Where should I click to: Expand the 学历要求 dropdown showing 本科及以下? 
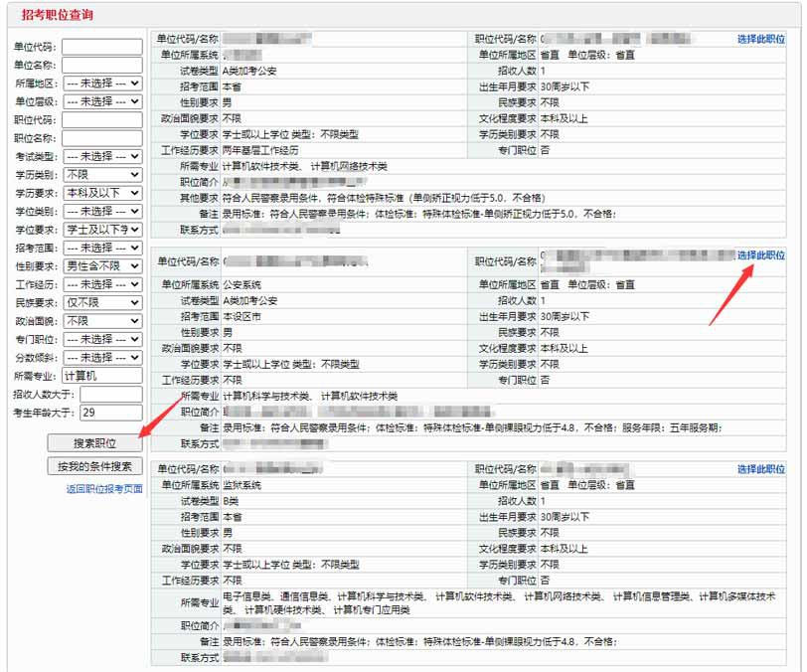(102, 193)
